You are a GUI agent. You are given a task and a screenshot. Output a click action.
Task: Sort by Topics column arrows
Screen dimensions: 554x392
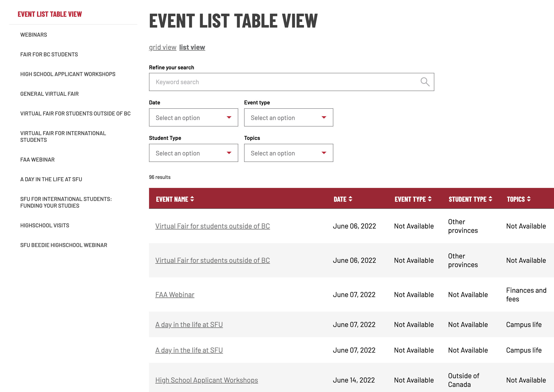[x=529, y=199]
